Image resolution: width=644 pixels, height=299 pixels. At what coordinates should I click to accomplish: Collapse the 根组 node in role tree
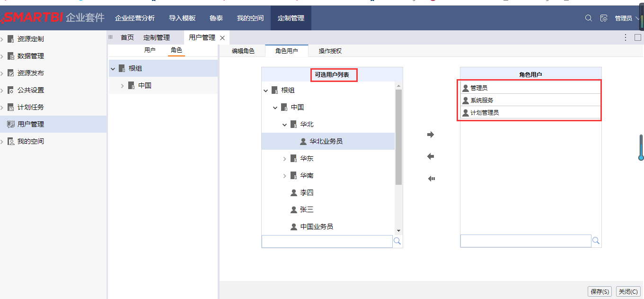pyautogui.click(x=113, y=69)
